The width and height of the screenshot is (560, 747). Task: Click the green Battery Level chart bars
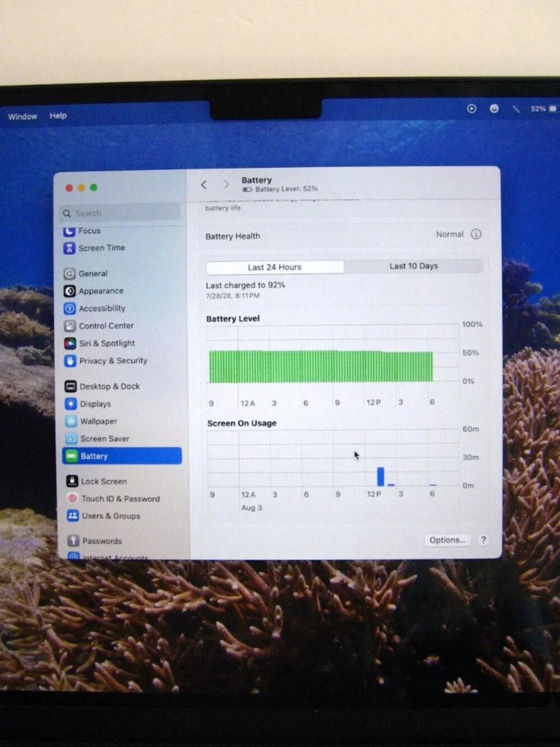click(321, 366)
